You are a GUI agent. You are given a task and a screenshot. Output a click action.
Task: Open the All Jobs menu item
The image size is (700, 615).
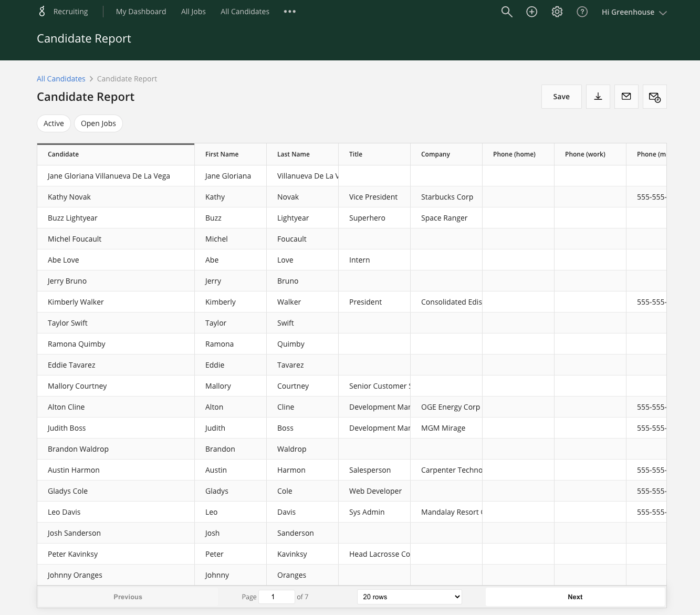point(193,12)
